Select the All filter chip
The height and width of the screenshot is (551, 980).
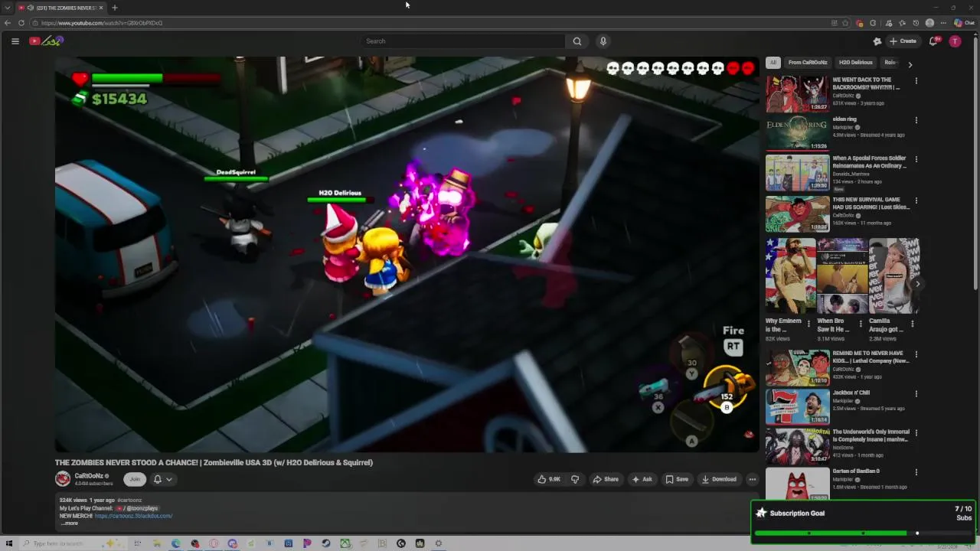(x=773, y=63)
